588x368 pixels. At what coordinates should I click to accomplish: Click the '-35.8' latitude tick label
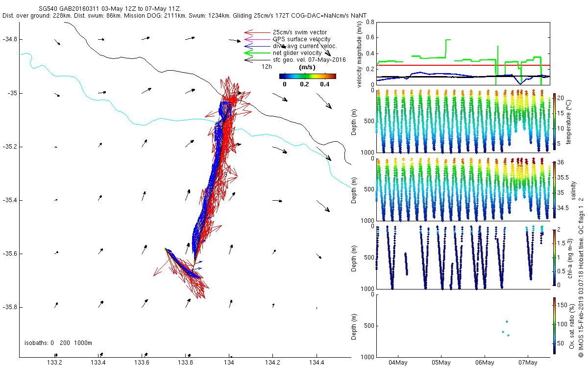pos(10,307)
